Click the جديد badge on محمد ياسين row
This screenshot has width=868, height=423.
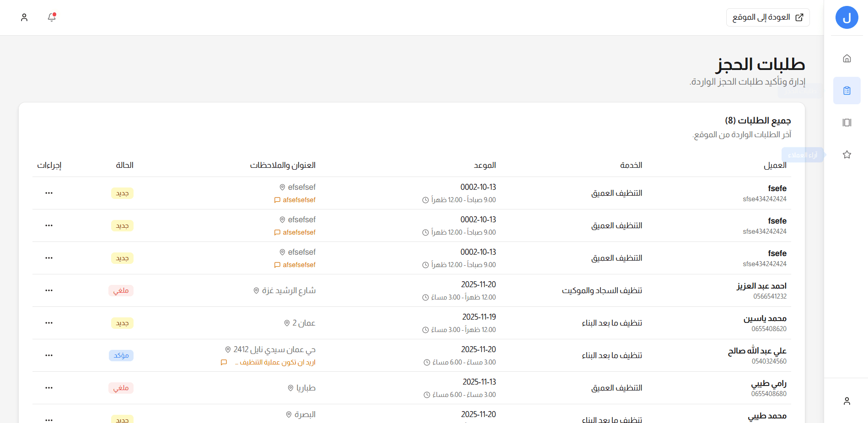click(x=122, y=323)
